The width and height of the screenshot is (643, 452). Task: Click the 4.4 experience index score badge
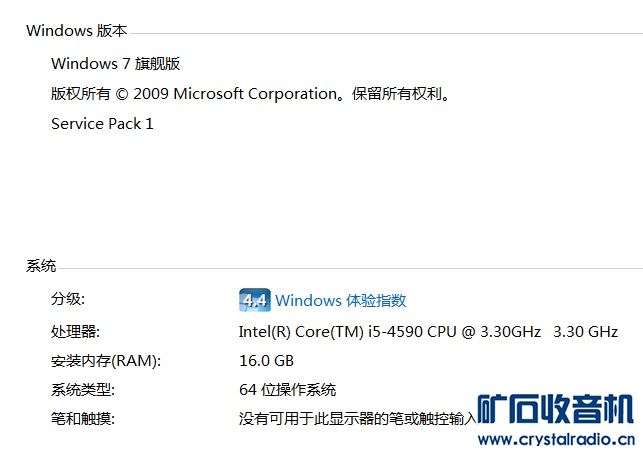254,300
